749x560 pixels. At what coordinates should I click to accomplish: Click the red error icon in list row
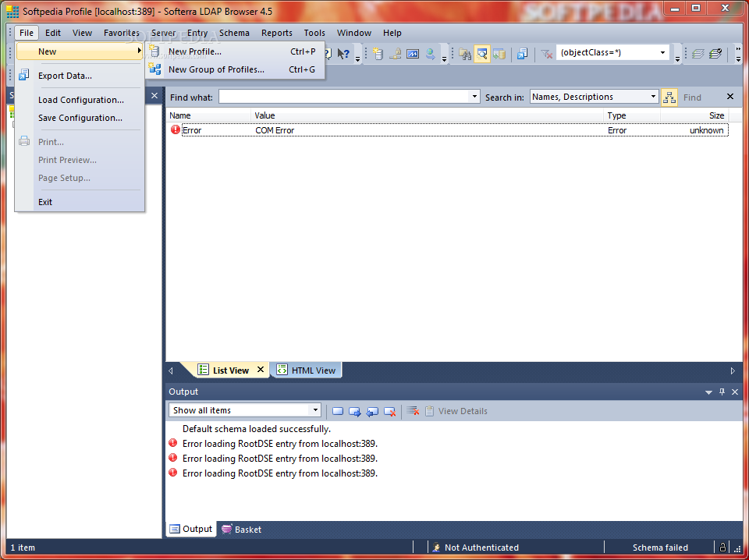point(176,129)
